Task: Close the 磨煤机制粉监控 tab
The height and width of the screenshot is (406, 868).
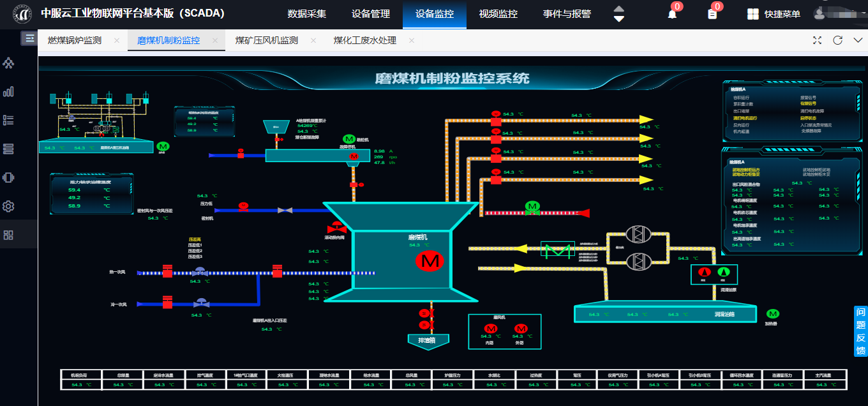Action: 215,40
